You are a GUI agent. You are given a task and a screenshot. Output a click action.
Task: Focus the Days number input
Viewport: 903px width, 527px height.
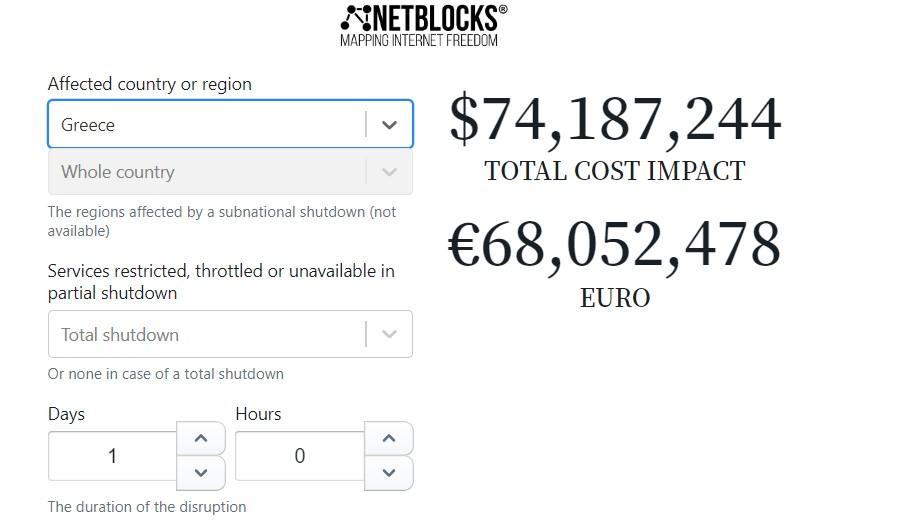coord(112,456)
